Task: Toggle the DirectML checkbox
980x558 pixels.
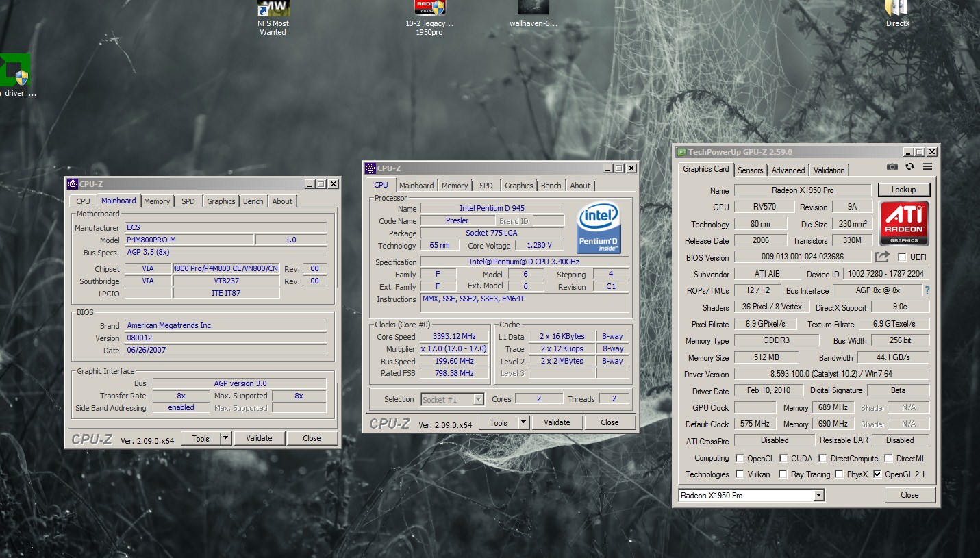Action: [888, 459]
